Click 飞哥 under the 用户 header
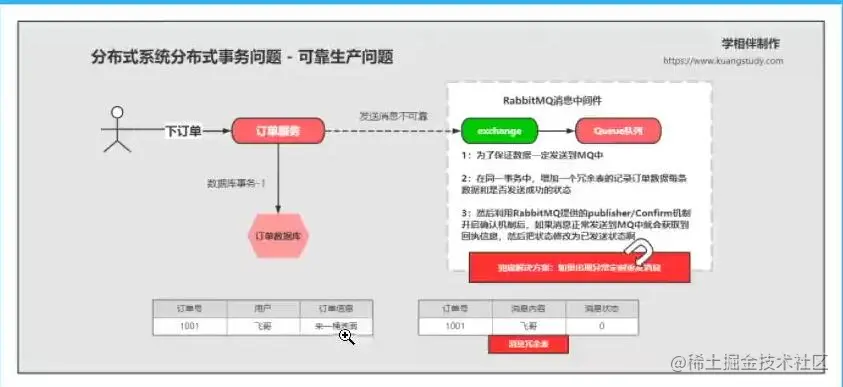 (x=263, y=326)
